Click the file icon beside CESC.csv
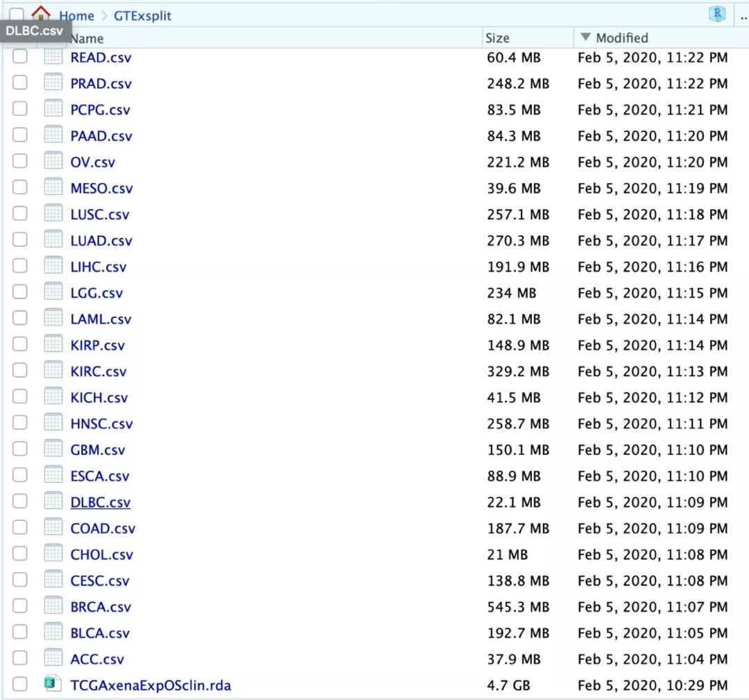This screenshot has height=700, width=749. tap(53, 579)
